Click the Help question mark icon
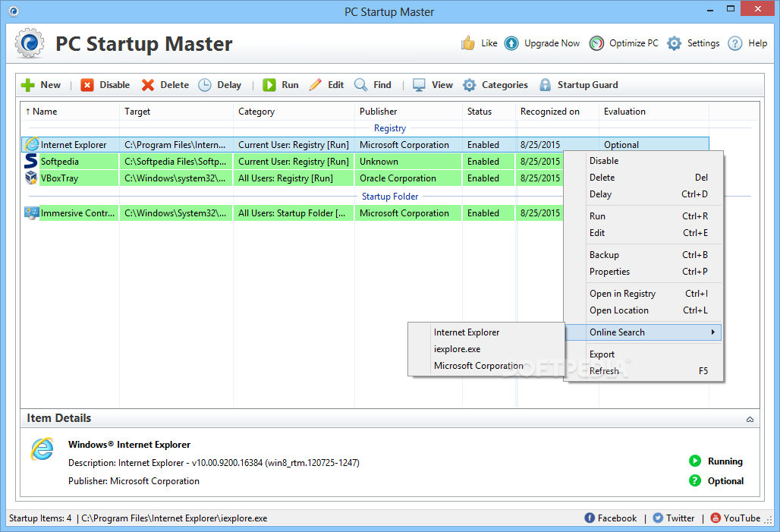The image size is (780, 532). point(734,43)
